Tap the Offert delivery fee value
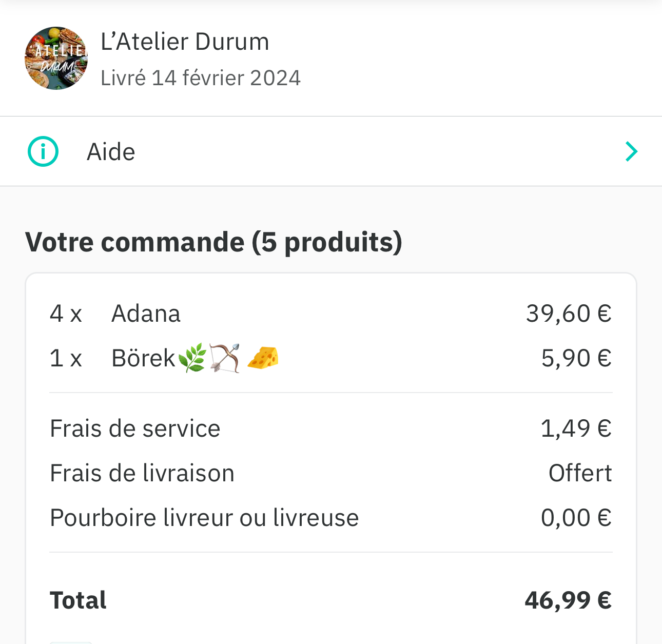 point(580,473)
